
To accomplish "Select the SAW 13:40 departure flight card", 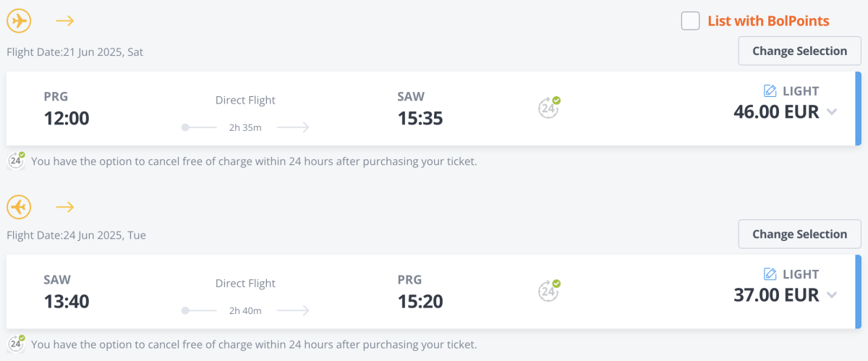I will [289, 292].
